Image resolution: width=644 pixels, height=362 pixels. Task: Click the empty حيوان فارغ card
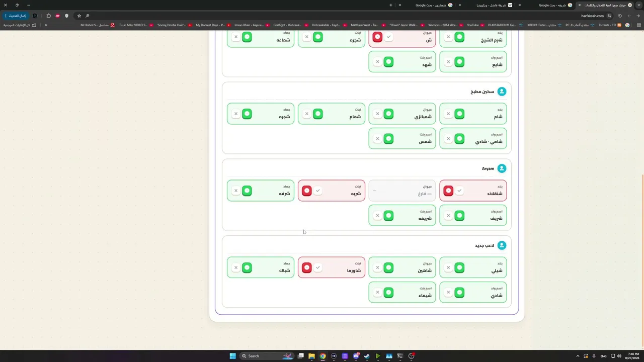402,191
